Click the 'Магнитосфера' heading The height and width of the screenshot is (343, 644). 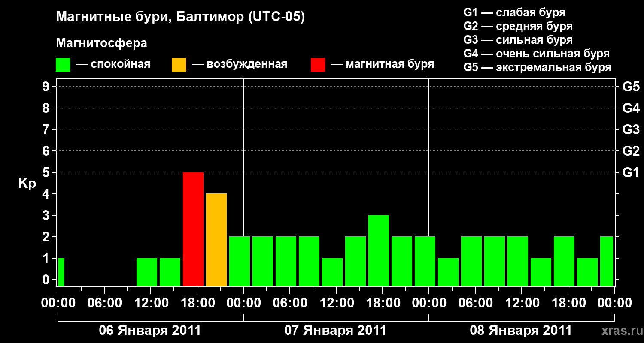[102, 43]
